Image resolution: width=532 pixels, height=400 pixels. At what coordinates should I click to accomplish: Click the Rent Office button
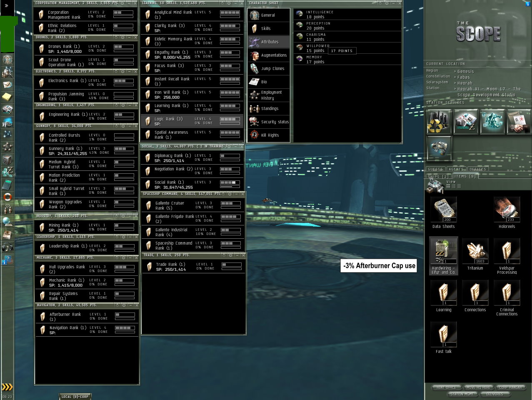[x=446, y=387]
